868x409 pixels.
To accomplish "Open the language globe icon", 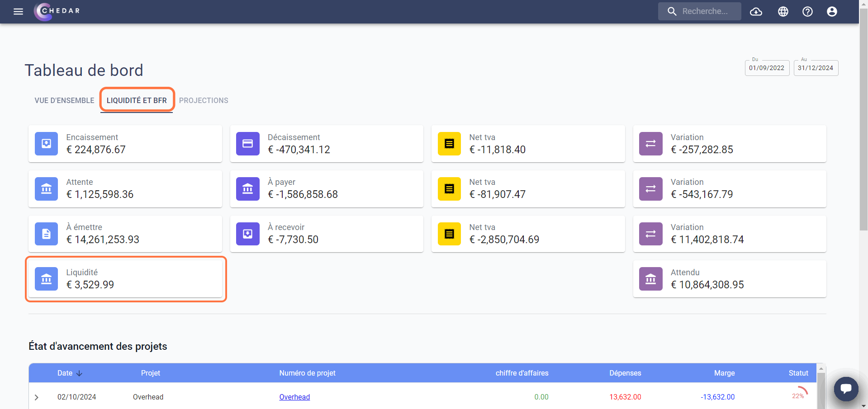I will [783, 11].
